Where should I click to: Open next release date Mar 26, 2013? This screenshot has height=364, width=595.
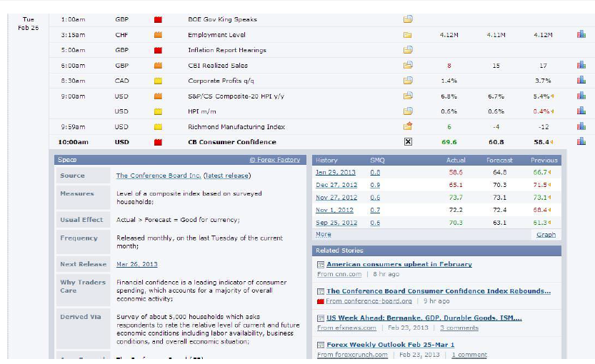(137, 264)
